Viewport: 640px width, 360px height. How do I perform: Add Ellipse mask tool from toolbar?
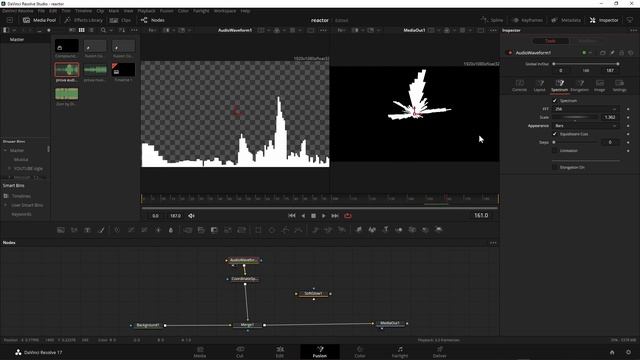click(x=272, y=230)
